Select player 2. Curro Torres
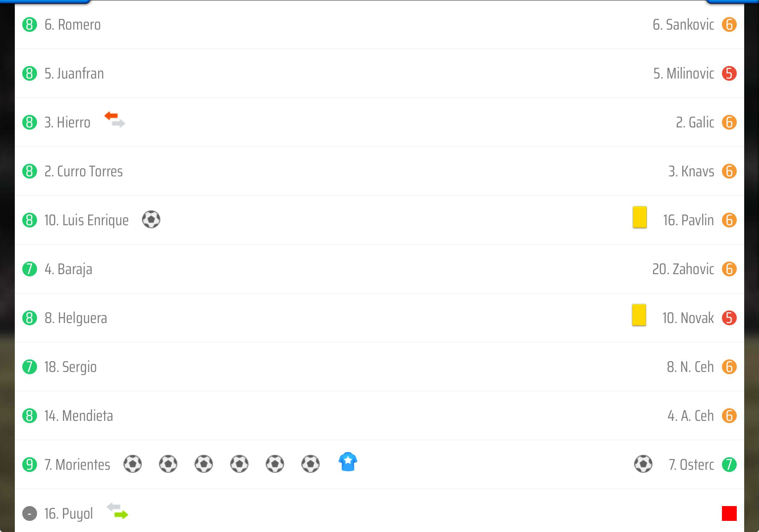Image resolution: width=759 pixels, height=532 pixels. tap(84, 171)
